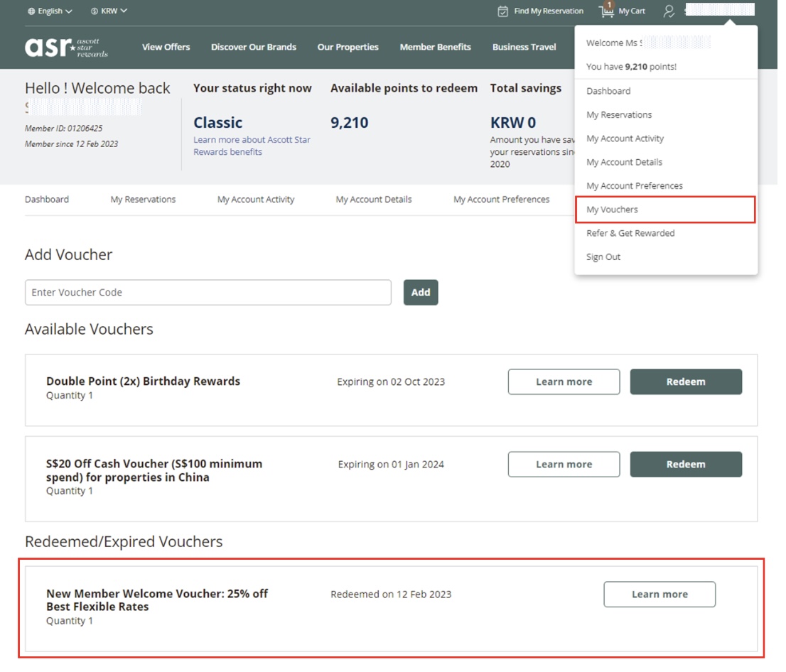The image size is (786, 672).
Task: Open the KRW currency dropdown
Action: (x=109, y=11)
